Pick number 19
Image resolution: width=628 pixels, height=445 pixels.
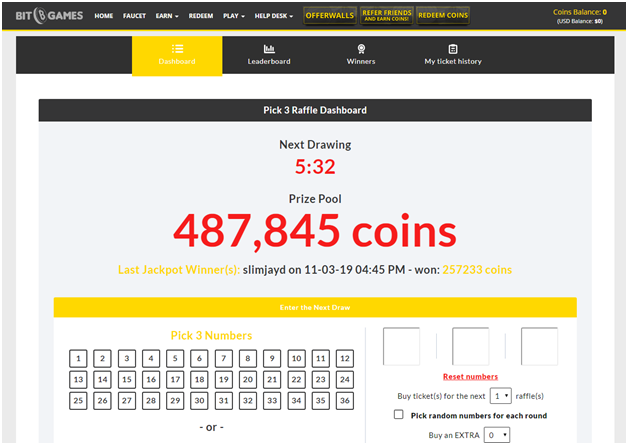[223, 379]
